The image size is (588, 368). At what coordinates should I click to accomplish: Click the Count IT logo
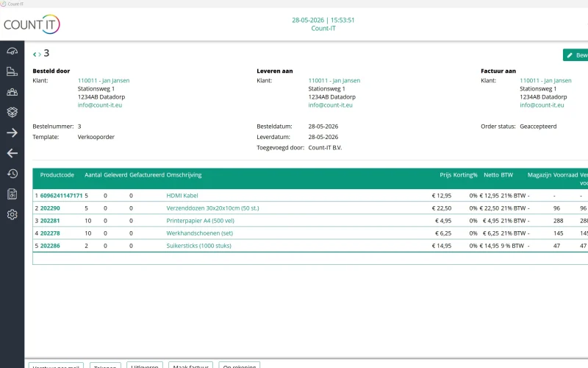32,24
